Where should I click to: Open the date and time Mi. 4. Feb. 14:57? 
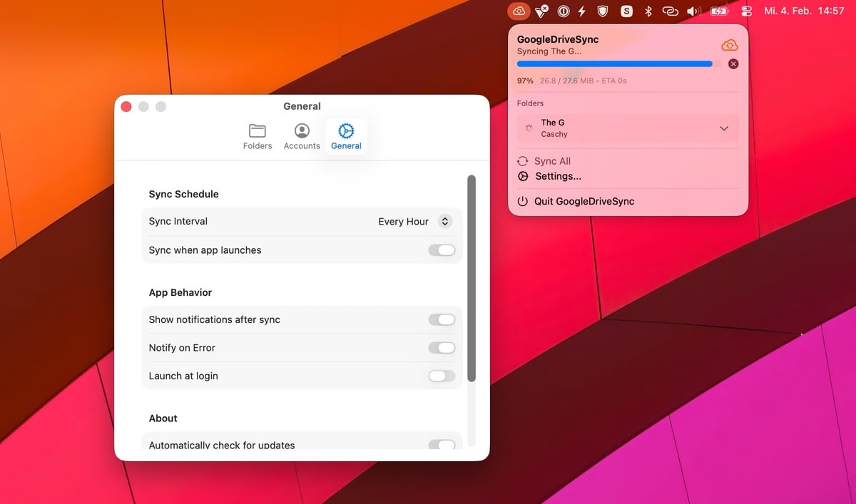(804, 11)
